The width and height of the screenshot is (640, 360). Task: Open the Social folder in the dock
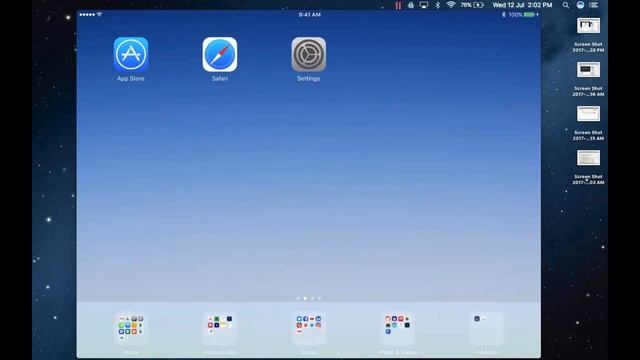point(309,329)
